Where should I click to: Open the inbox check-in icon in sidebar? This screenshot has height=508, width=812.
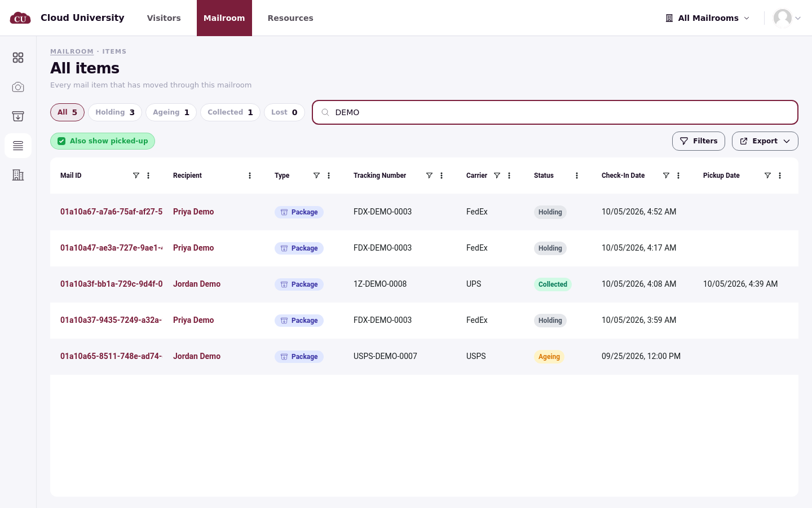pos(18,116)
